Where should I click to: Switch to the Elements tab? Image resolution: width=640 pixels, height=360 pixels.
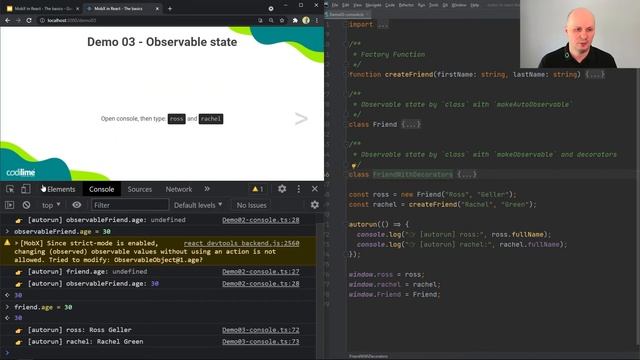[61, 189]
